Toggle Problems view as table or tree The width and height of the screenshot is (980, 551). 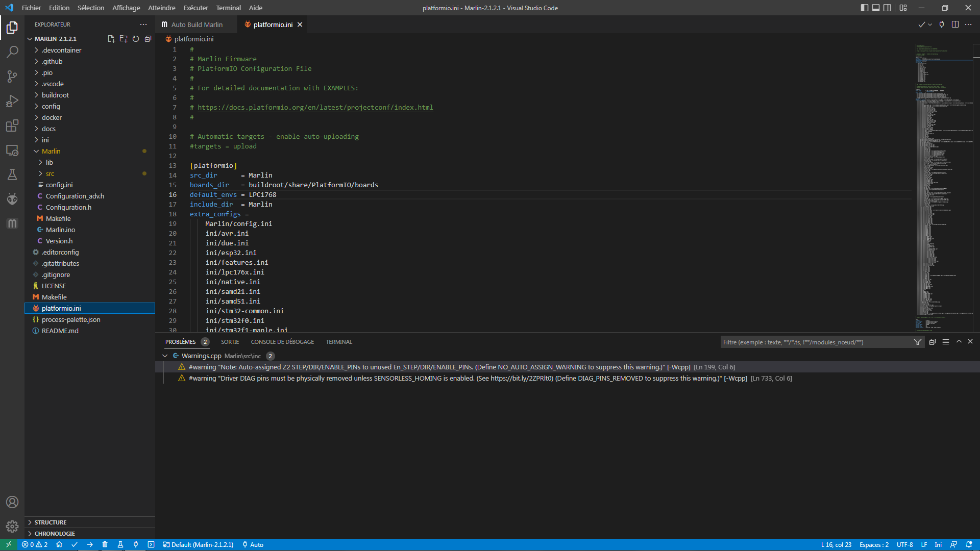click(x=946, y=342)
